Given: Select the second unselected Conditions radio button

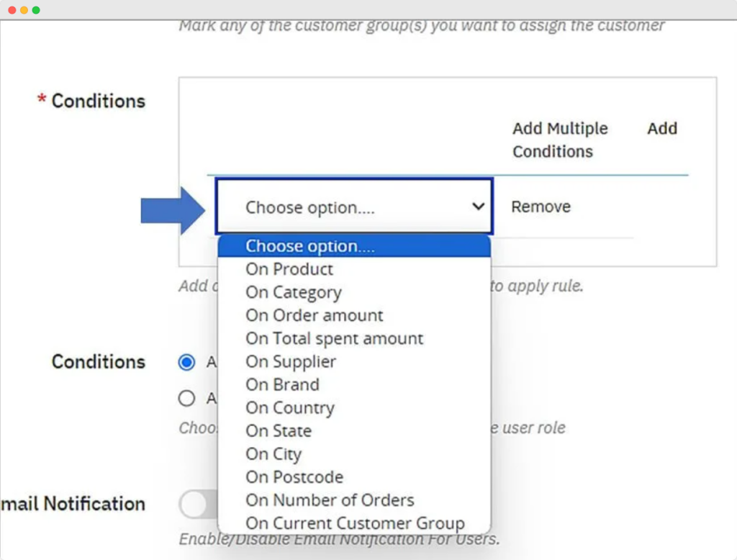Looking at the screenshot, I should [x=187, y=398].
